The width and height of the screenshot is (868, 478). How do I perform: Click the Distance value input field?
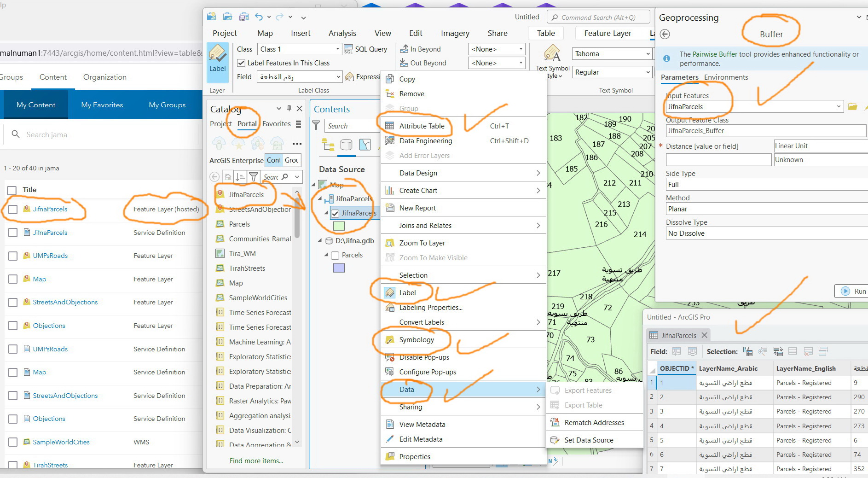pos(718,159)
